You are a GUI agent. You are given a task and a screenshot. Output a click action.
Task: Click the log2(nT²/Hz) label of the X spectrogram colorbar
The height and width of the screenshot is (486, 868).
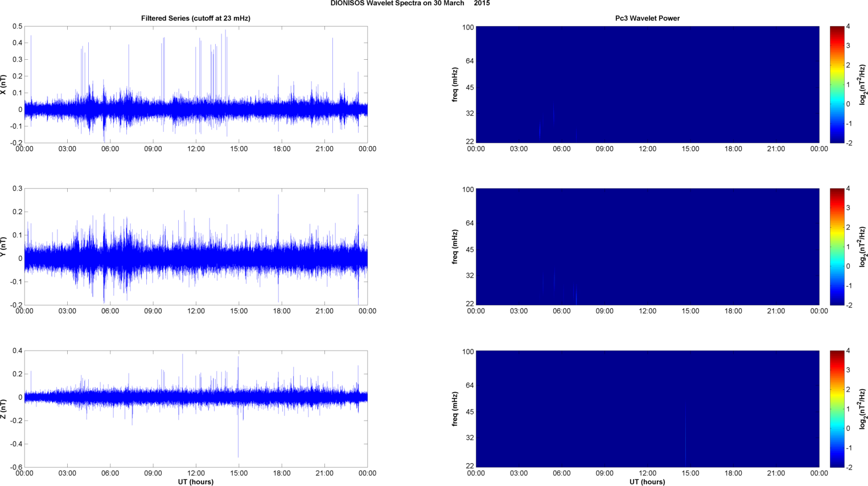tap(863, 85)
